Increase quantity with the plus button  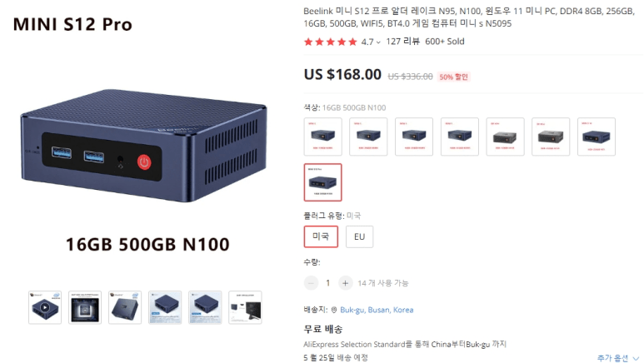tap(345, 283)
